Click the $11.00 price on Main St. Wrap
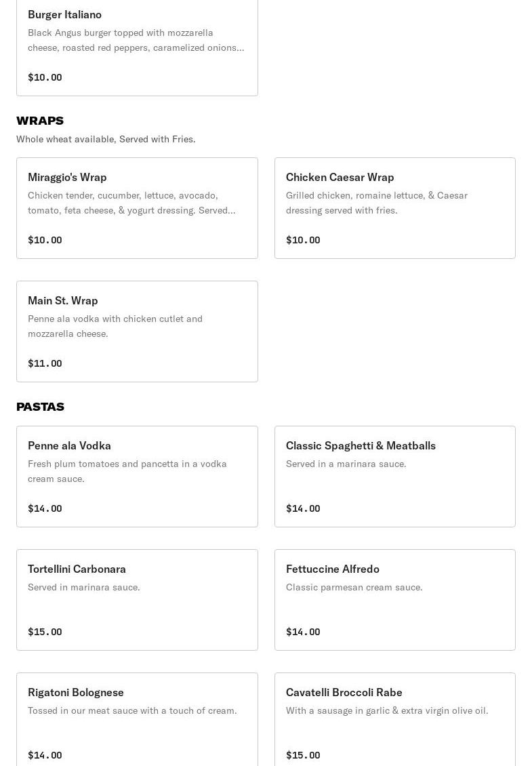 coord(45,363)
